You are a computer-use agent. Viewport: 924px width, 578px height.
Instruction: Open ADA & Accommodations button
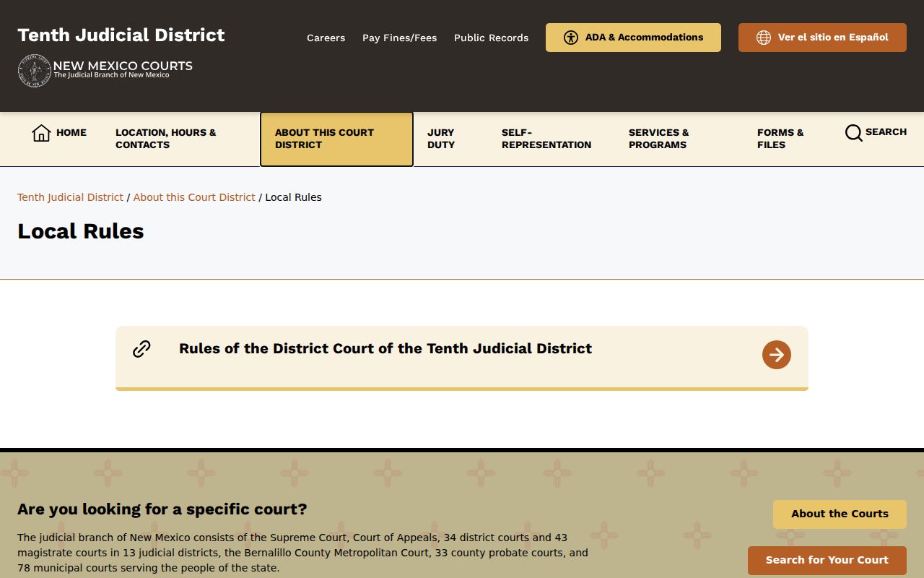633,38
